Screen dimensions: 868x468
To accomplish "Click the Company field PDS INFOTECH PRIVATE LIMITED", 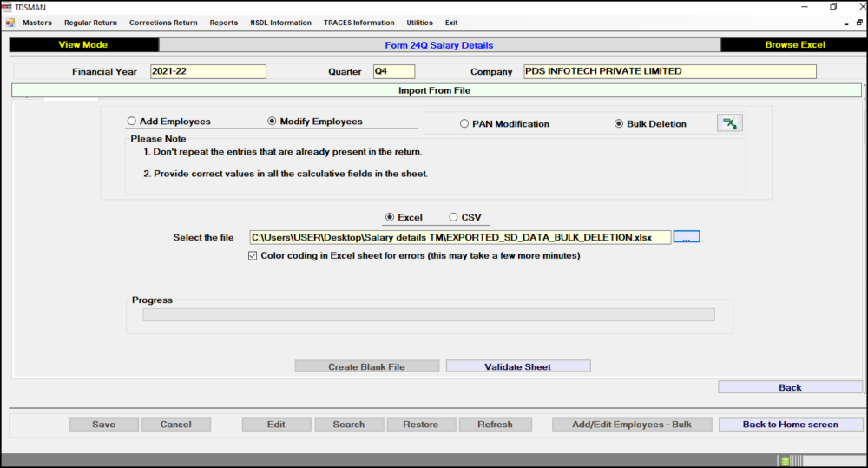I will pos(670,71).
